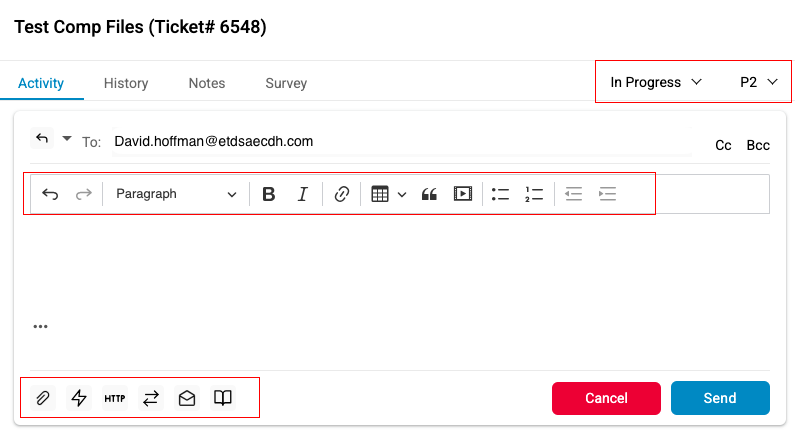Image resolution: width=795 pixels, height=438 pixels.
Task: Open the Paragraph style dropdown
Action: (x=176, y=194)
